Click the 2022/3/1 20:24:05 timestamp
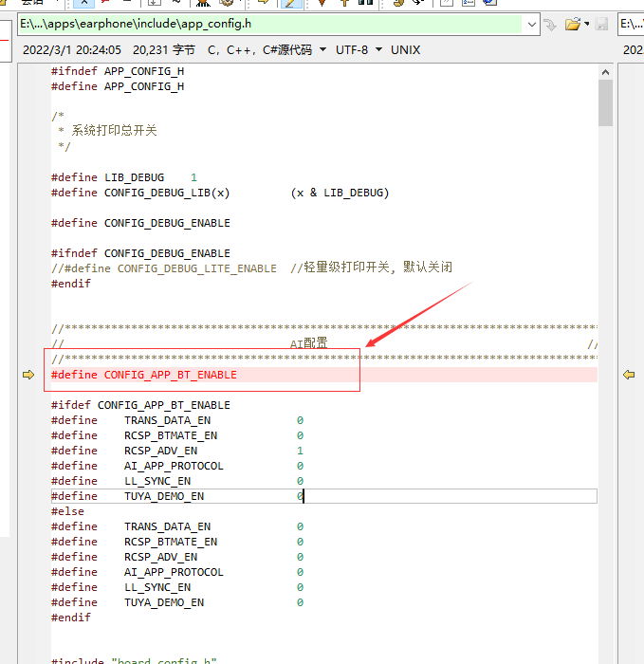The height and width of the screenshot is (664, 644). [72, 50]
